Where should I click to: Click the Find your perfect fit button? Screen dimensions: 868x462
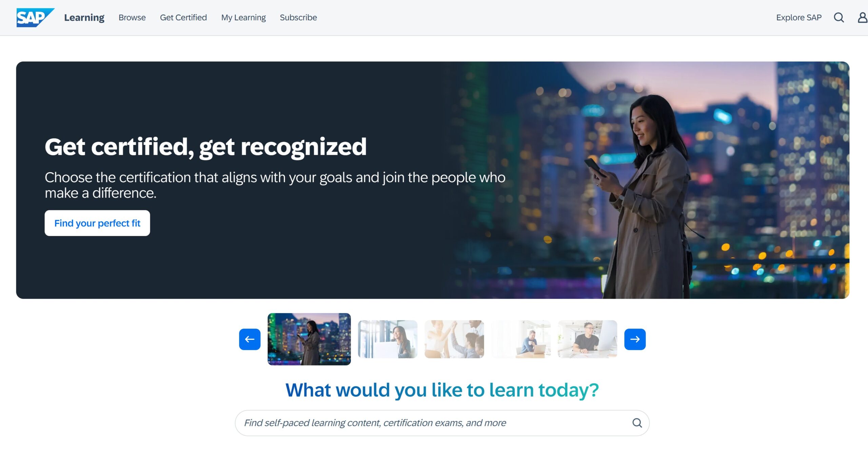pos(97,223)
